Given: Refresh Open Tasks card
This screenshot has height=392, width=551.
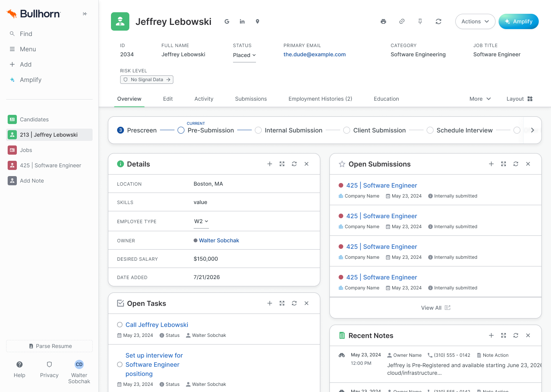Looking at the screenshot, I should [294, 303].
